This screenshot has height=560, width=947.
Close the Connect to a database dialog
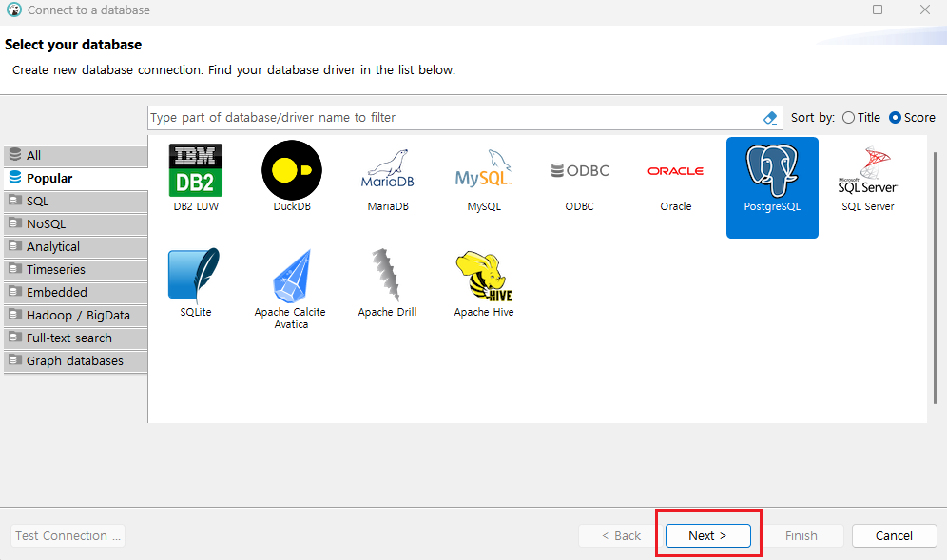click(x=924, y=10)
